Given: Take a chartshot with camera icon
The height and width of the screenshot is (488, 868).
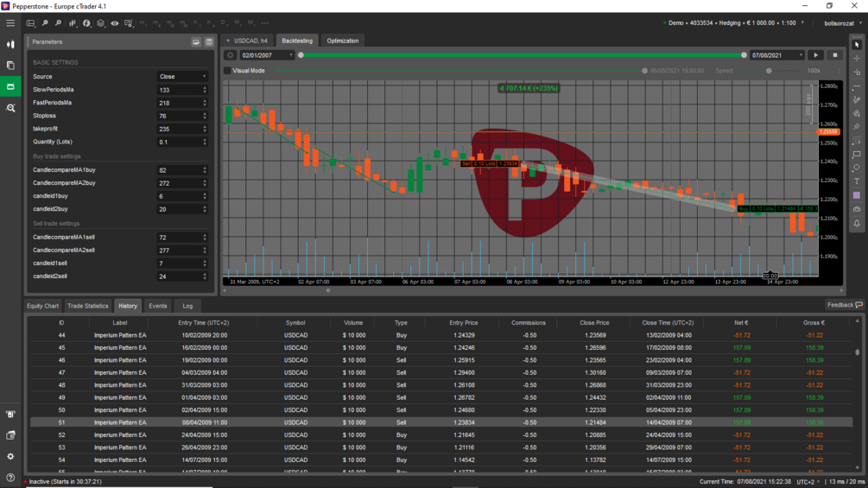Looking at the screenshot, I should [857, 209].
